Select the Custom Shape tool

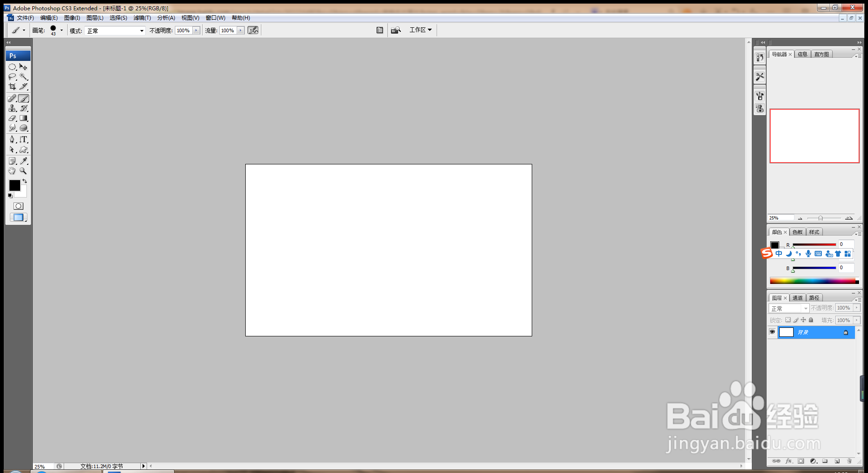point(23,150)
